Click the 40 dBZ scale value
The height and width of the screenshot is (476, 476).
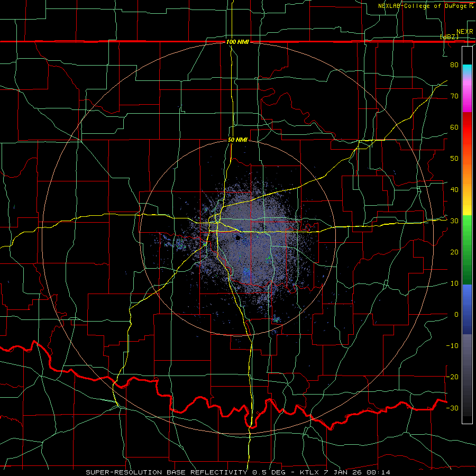(454, 190)
